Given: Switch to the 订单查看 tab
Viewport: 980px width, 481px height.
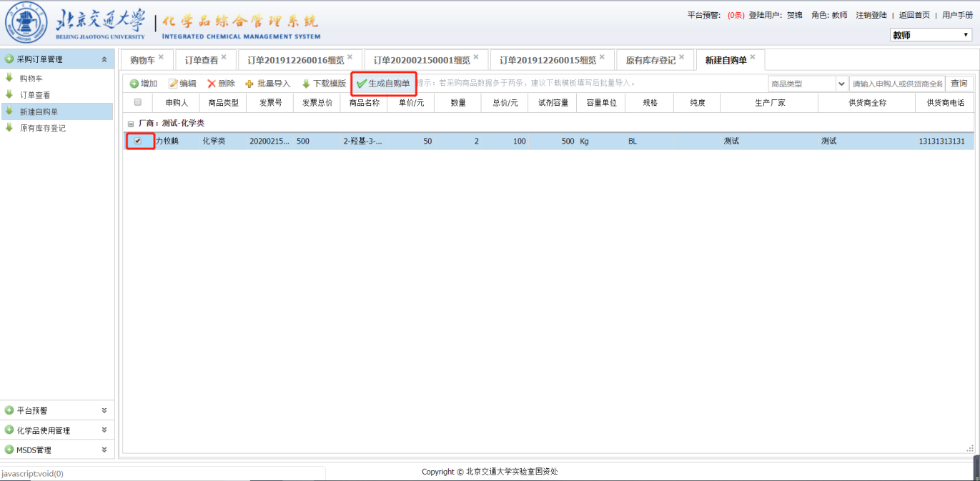Looking at the screenshot, I should click(201, 60).
